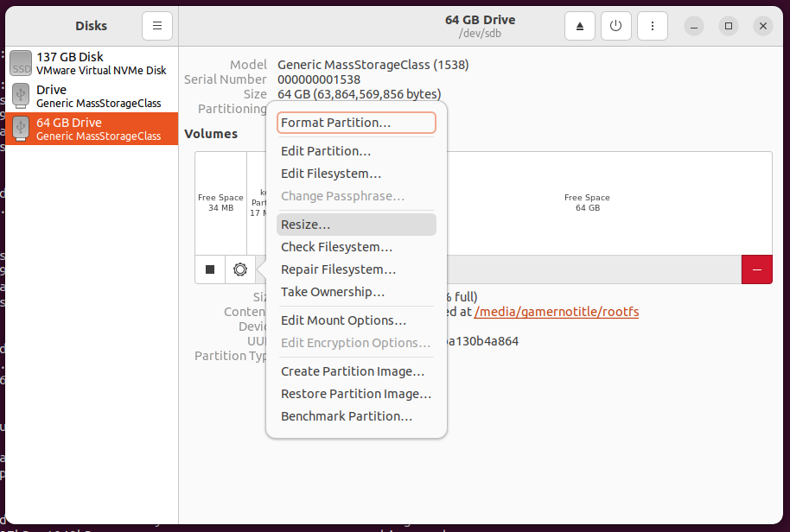Select Edit Filesystem in the menu

click(331, 174)
